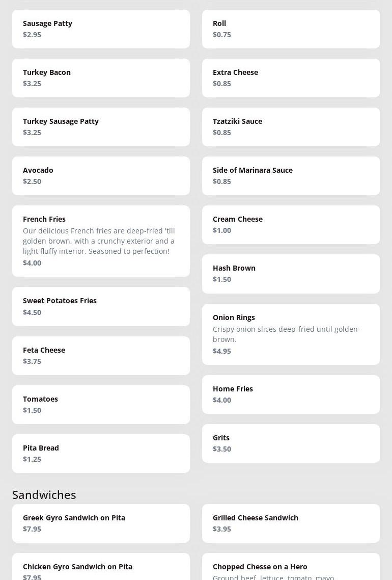Viewport: 392px width, 580px height.
Task: Choose the Roll item
Action: [291, 29]
